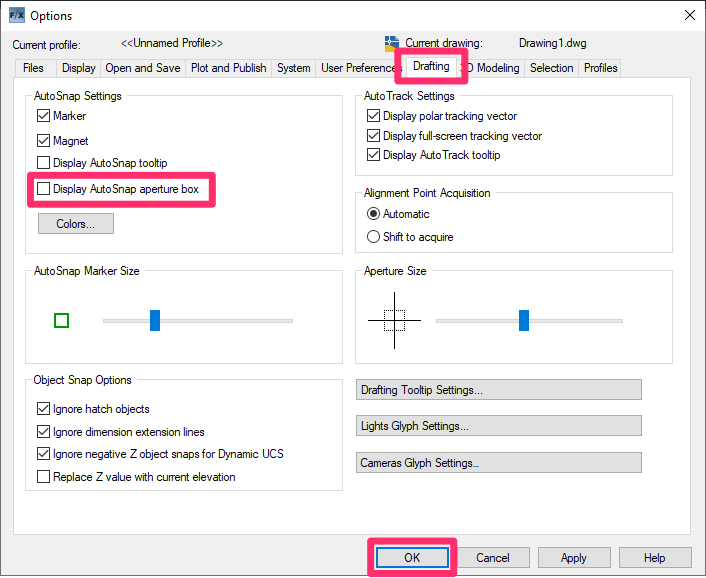Toggle Display AutoTrack tooltip
This screenshot has width=706, height=578.
point(373,155)
